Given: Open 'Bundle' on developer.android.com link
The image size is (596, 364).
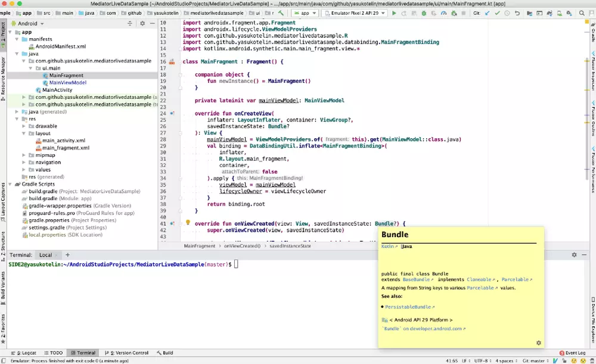Looking at the screenshot, I should click(423, 329).
